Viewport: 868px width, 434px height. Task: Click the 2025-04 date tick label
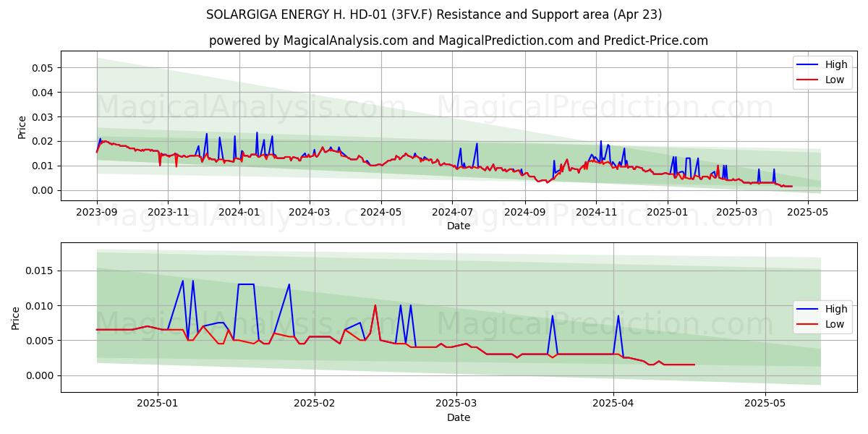[614, 404]
